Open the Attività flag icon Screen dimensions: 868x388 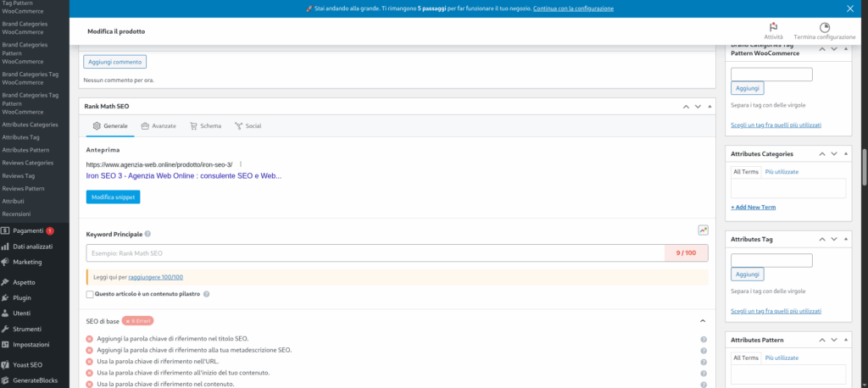tap(773, 27)
